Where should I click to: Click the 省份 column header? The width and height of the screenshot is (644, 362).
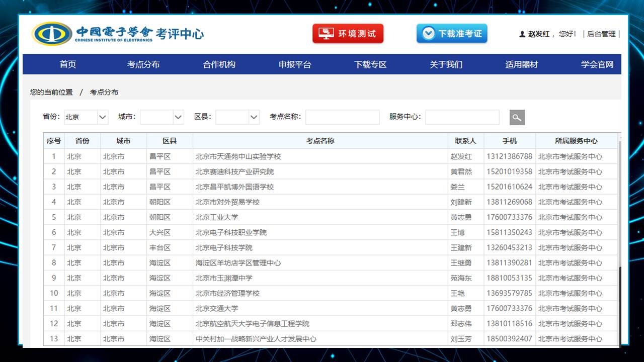click(x=83, y=141)
